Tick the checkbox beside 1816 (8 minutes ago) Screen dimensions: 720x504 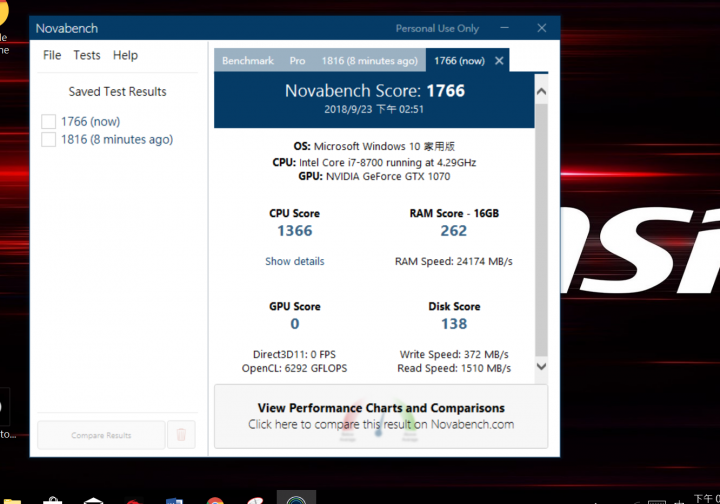click(49, 139)
